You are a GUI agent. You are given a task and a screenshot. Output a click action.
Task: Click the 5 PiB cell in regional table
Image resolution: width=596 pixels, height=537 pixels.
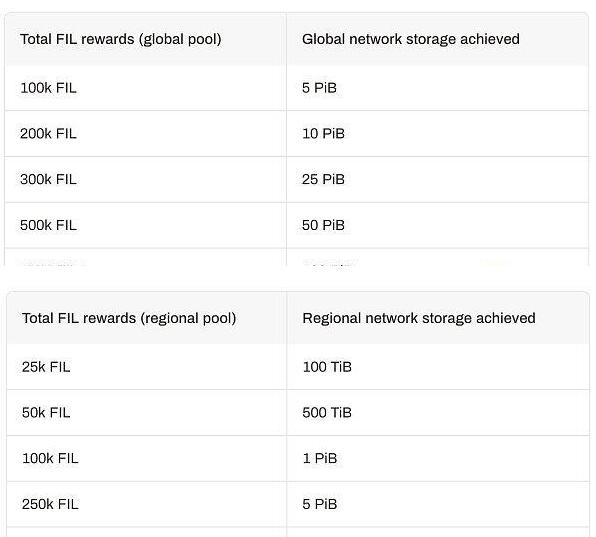coord(438,504)
